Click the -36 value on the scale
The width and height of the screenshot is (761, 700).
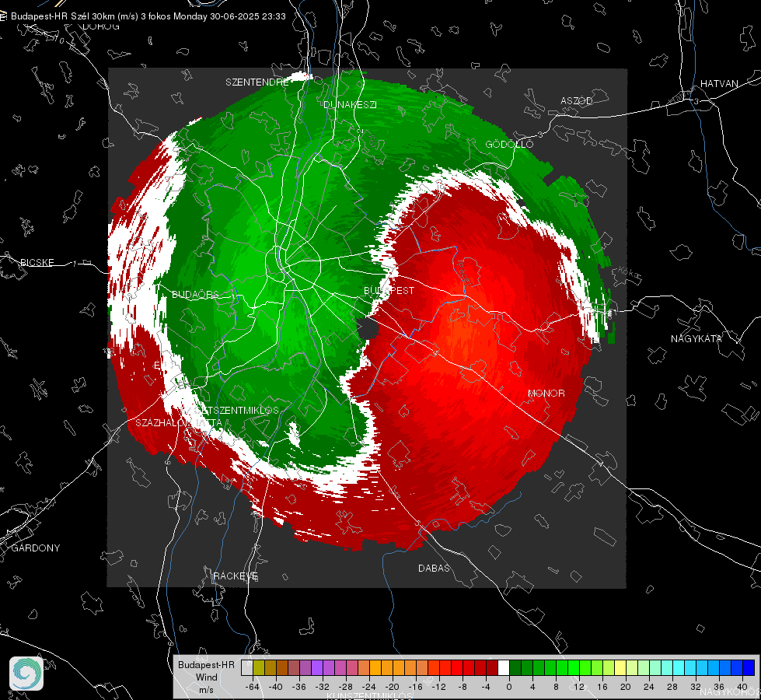299,687
